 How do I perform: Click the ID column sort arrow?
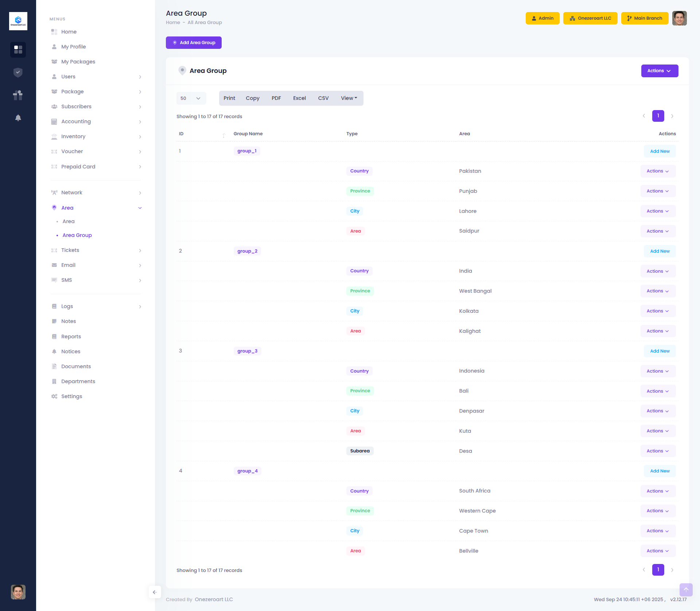(224, 135)
